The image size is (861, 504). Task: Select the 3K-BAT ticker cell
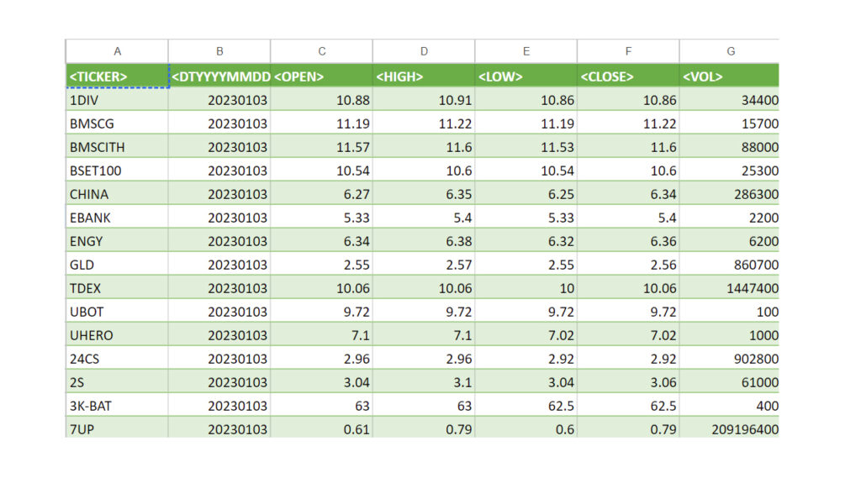[x=117, y=407]
